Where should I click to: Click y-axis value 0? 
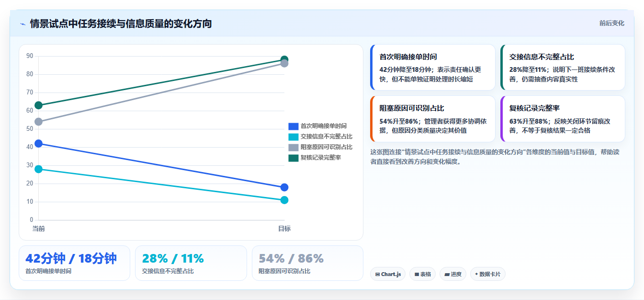tap(32, 220)
